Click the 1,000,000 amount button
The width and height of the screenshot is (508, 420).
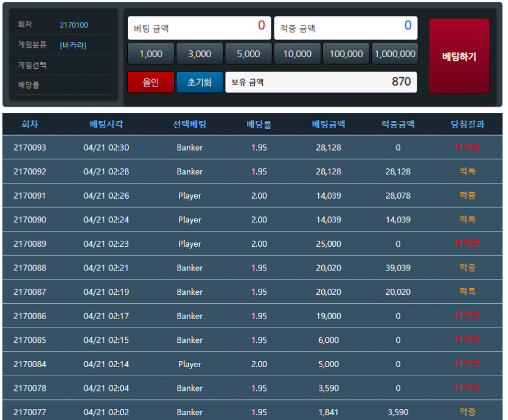[394, 53]
